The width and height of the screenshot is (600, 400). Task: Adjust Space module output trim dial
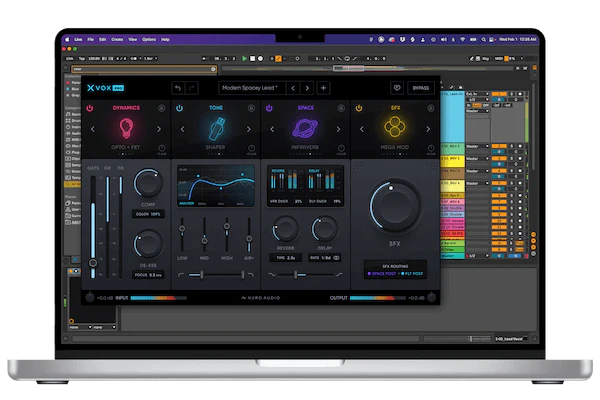tap(341, 149)
